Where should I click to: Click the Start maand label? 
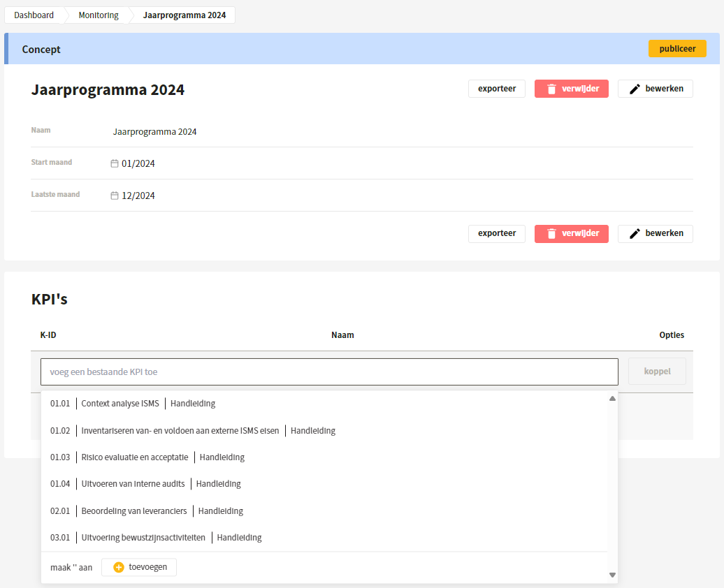51,162
